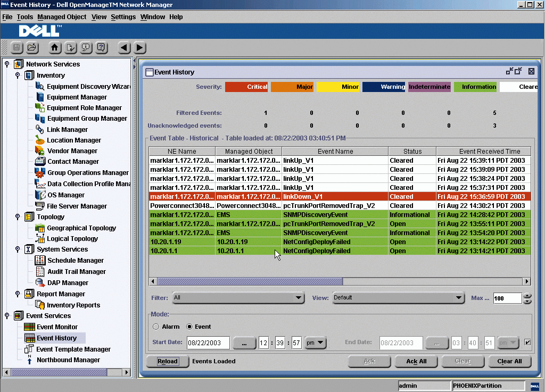Collapse the Topology tree node

18,216
